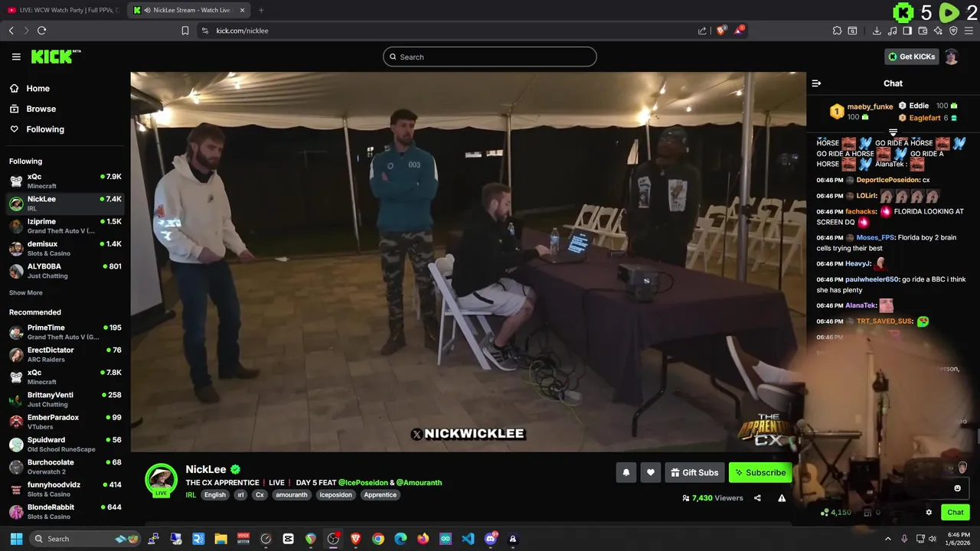The width and height of the screenshot is (980, 551).
Task: Open browser extensions puzzle icon
Action: 837,31
